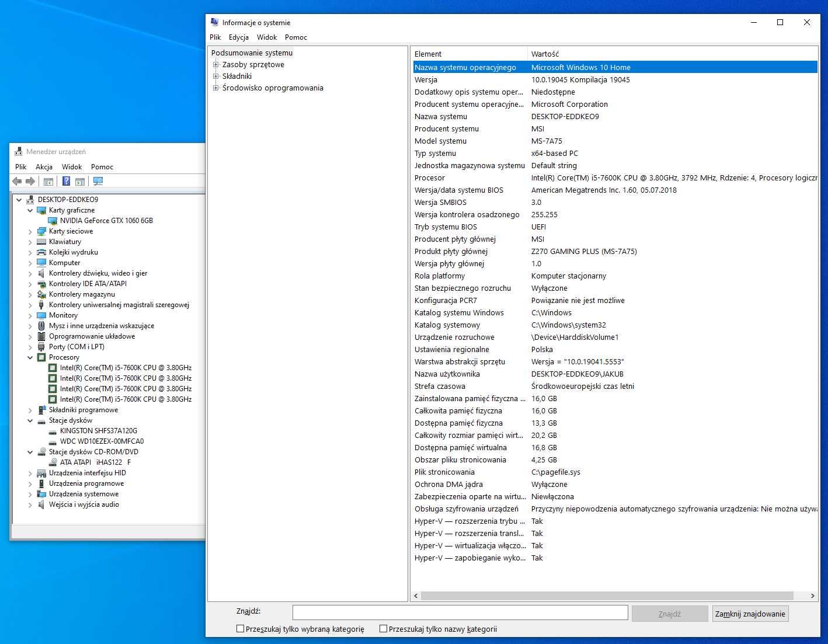Open the Edycja menu
Viewport: 828px width, 644px height.
pyautogui.click(x=239, y=37)
